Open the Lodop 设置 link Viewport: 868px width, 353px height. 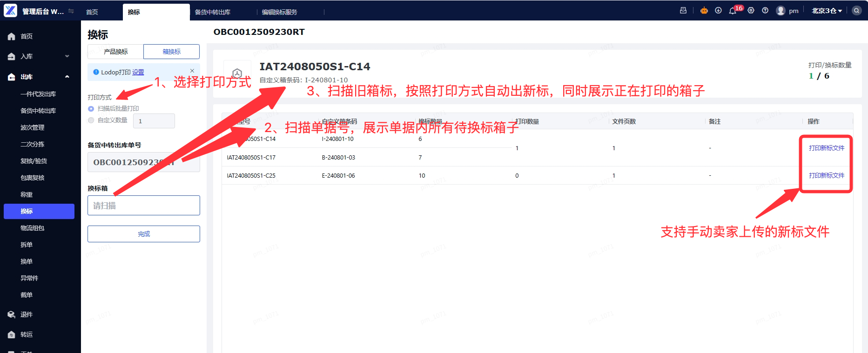(x=138, y=72)
